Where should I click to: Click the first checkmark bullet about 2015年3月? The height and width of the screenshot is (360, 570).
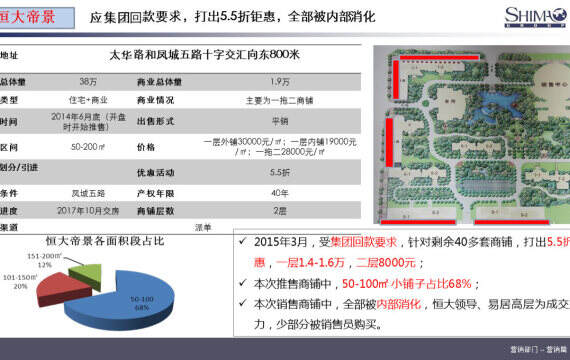click(x=243, y=241)
